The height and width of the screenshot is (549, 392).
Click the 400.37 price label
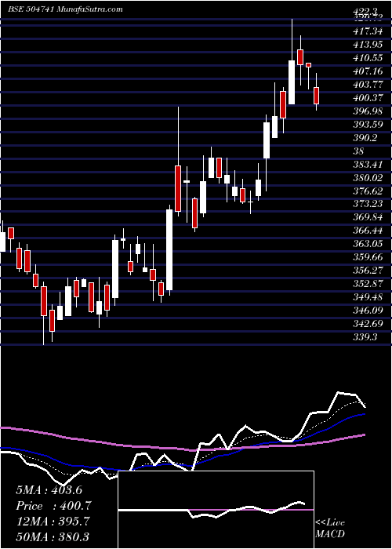tap(368, 98)
